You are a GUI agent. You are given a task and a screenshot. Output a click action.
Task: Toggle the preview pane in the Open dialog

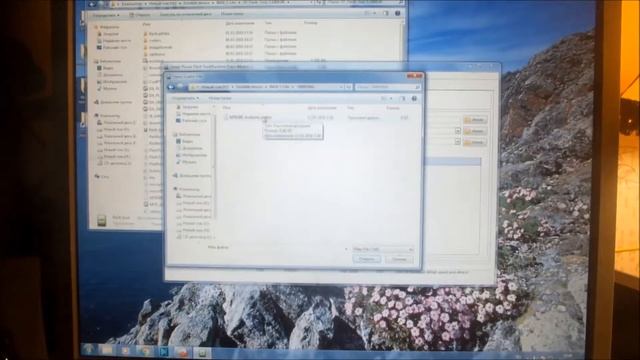click(402, 99)
